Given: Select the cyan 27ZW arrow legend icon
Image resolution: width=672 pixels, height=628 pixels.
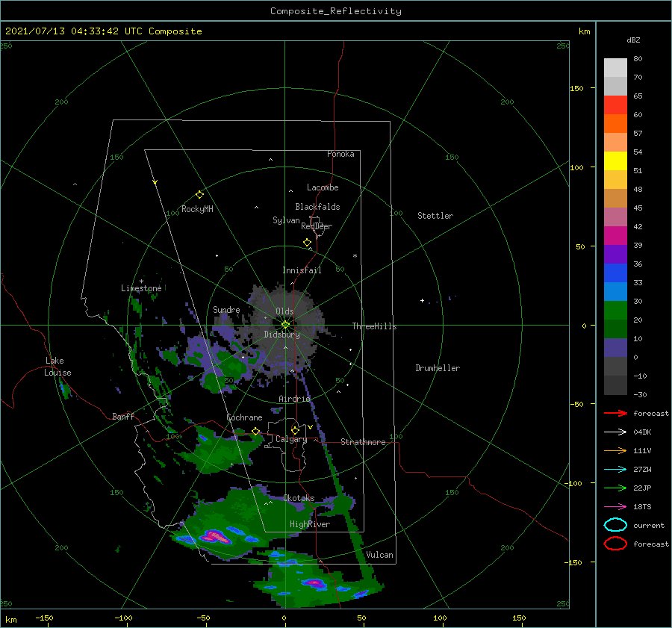Looking at the screenshot, I should coord(615,470).
